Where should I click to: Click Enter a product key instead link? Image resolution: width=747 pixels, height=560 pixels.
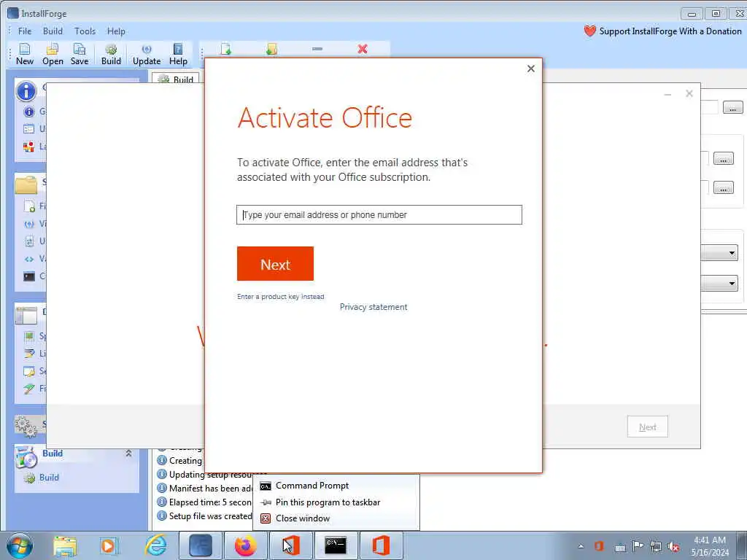coord(281,297)
